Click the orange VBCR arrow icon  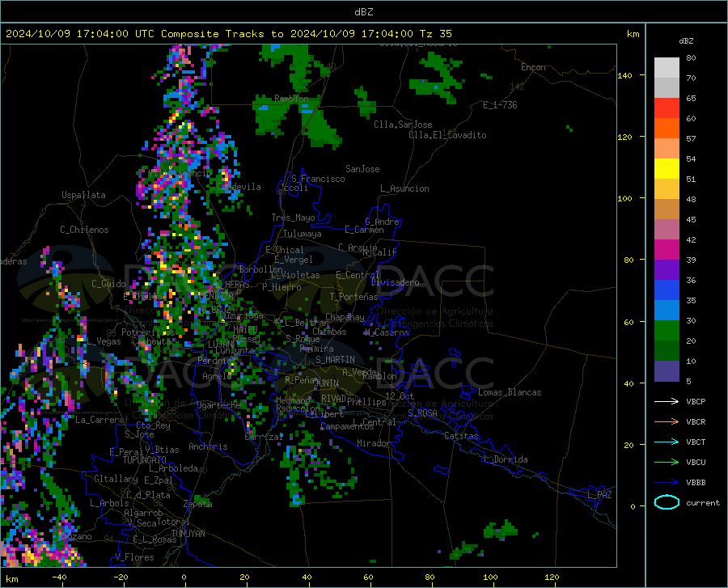[x=667, y=422]
